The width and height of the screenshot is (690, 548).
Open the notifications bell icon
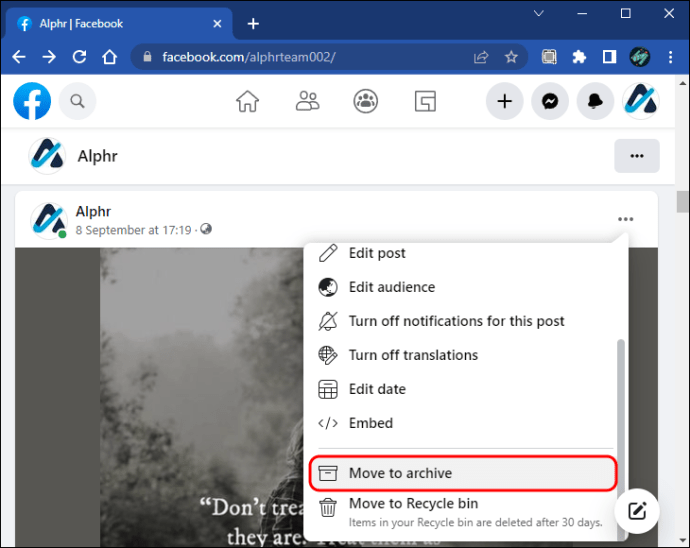(x=595, y=101)
